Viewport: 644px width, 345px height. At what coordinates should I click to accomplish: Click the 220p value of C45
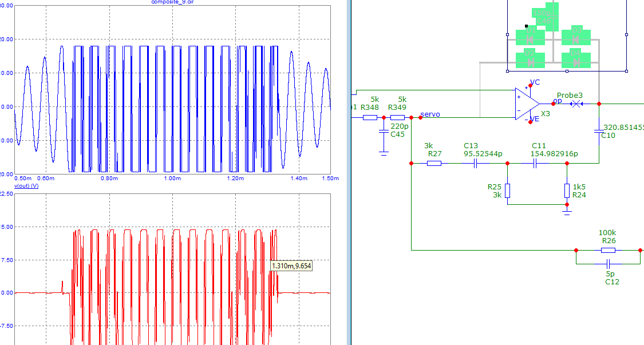(x=399, y=126)
